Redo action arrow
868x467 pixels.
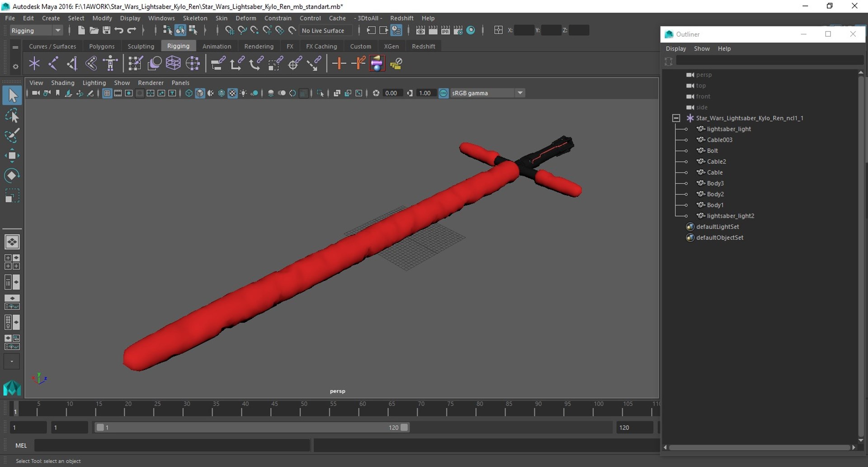pos(132,30)
